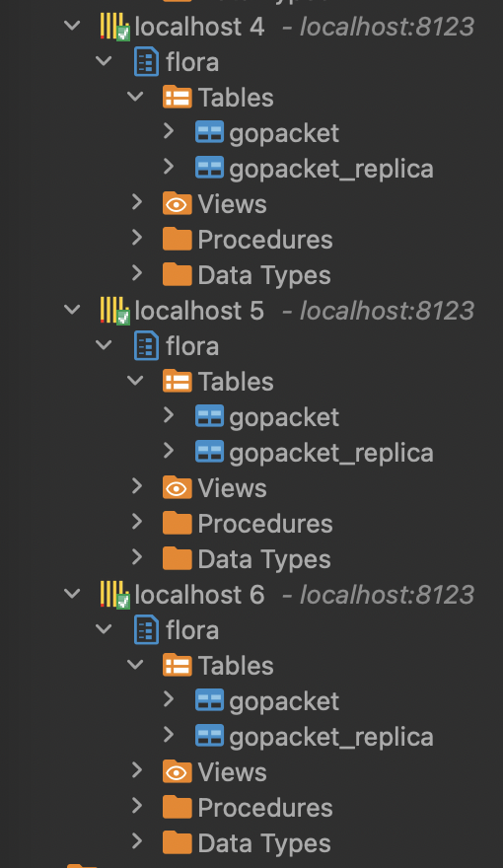Image resolution: width=503 pixels, height=868 pixels.
Task: Collapse the flora database under localhost 6
Action: (x=104, y=629)
